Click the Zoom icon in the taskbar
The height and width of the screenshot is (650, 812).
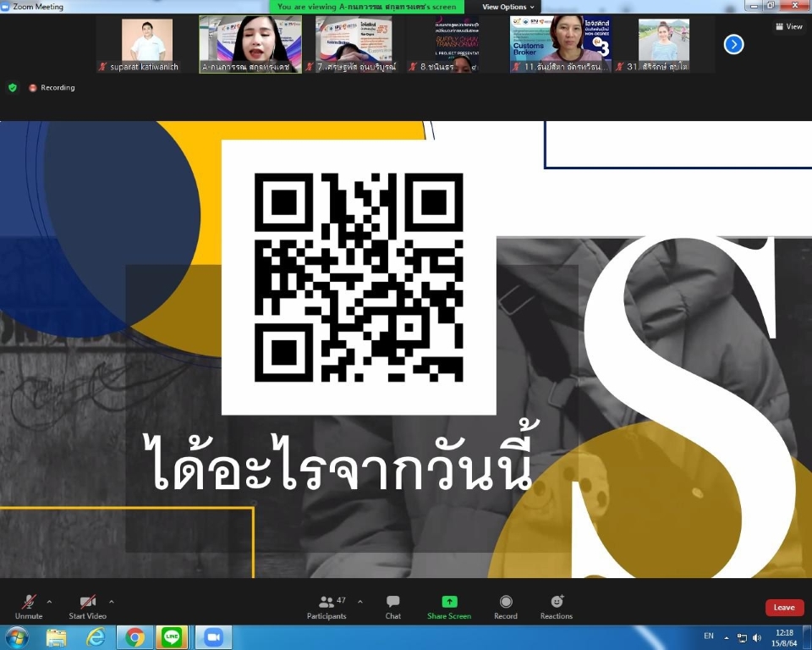tap(213, 637)
